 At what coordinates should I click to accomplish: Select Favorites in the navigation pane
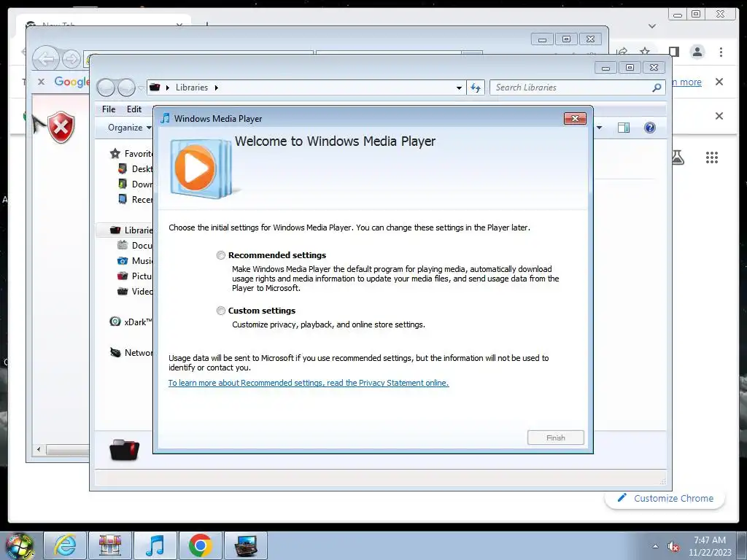pyautogui.click(x=131, y=153)
